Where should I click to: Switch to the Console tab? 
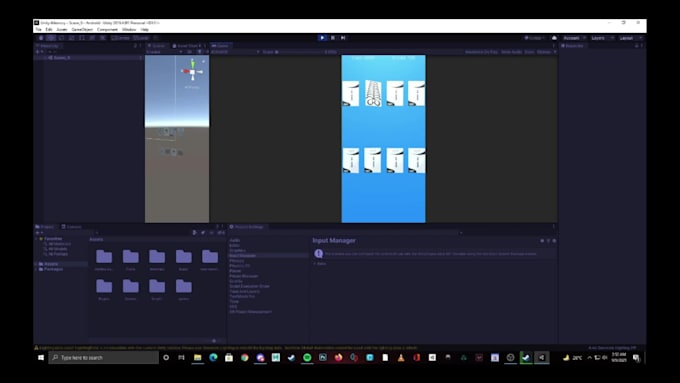pyautogui.click(x=72, y=227)
